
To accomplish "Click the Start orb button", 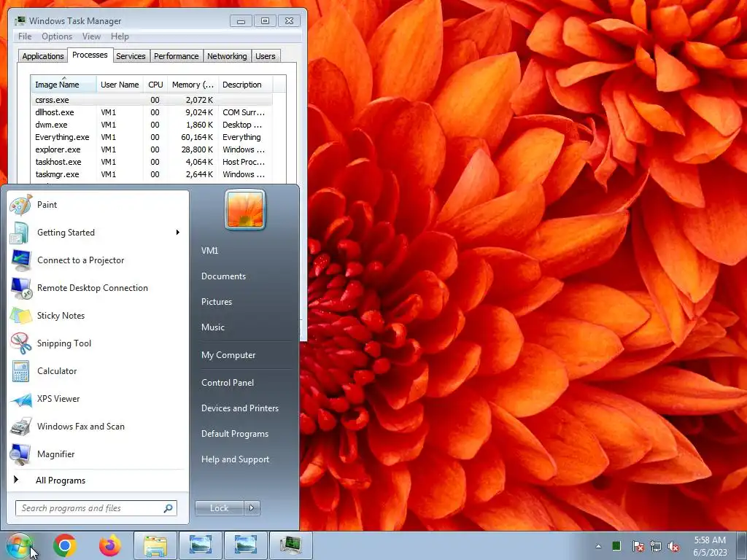I will [19, 545].
